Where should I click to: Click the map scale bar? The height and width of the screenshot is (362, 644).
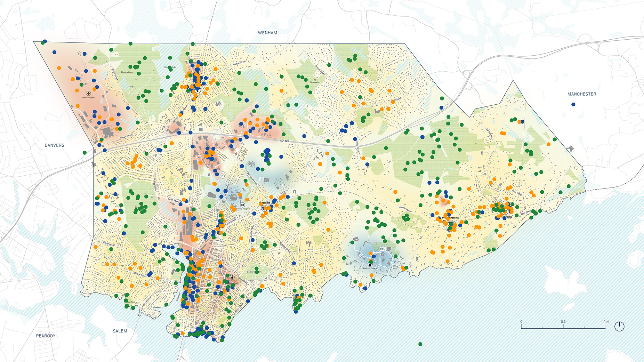tap(563, 328)
